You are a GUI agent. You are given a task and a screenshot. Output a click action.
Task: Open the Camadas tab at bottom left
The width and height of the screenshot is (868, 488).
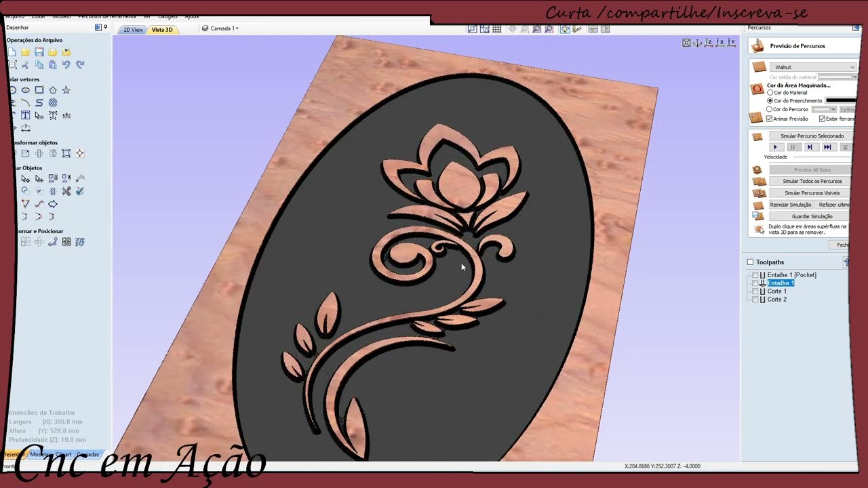pos(88,455)
